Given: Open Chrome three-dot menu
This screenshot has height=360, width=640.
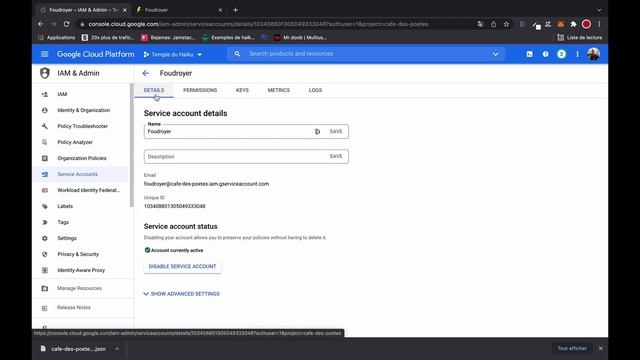Looking at the screenshot, I should tap(599, 24).
